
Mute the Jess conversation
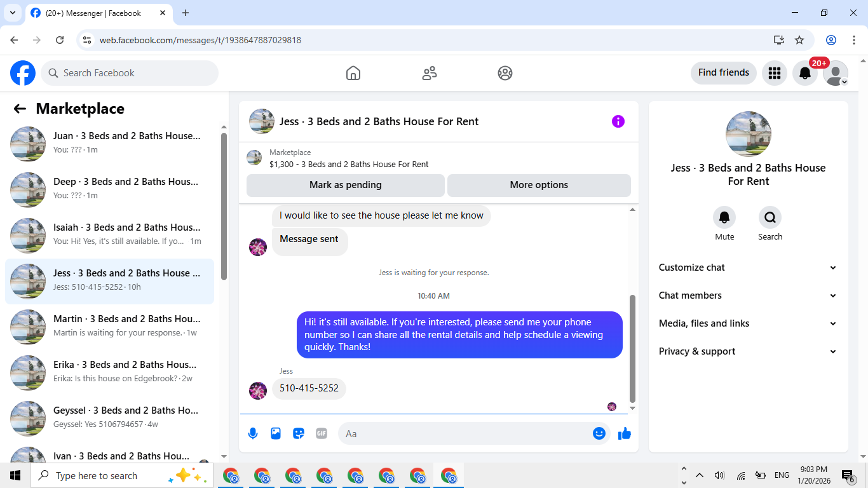(x=724, y=218)
